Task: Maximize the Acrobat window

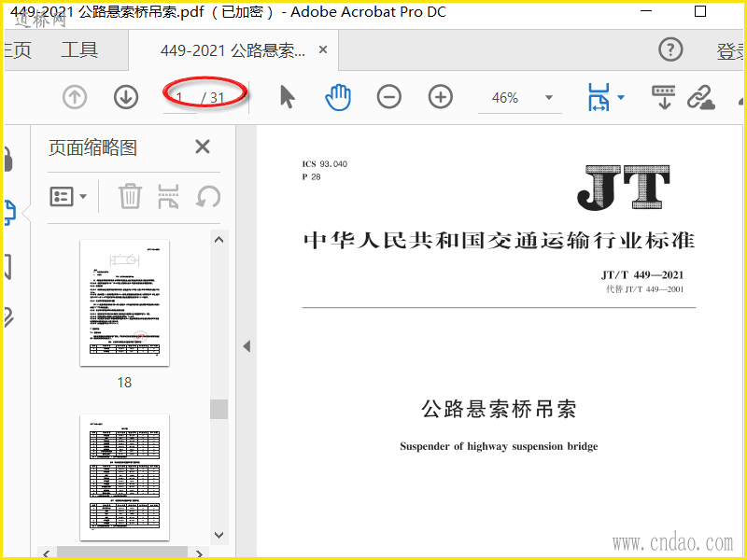Action: [700, 11]
